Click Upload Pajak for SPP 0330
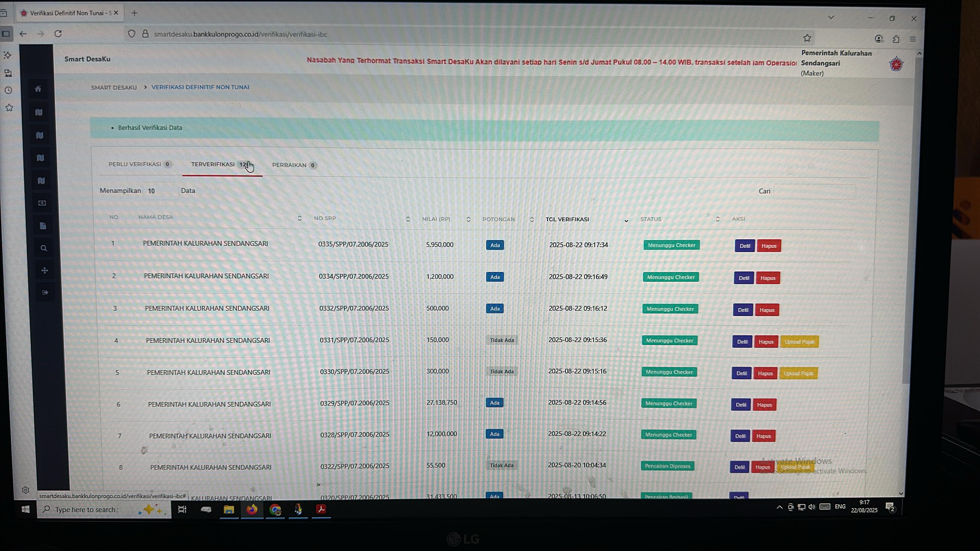The width and height of the screenshot is (980, 551). click(x=798, y=373)
